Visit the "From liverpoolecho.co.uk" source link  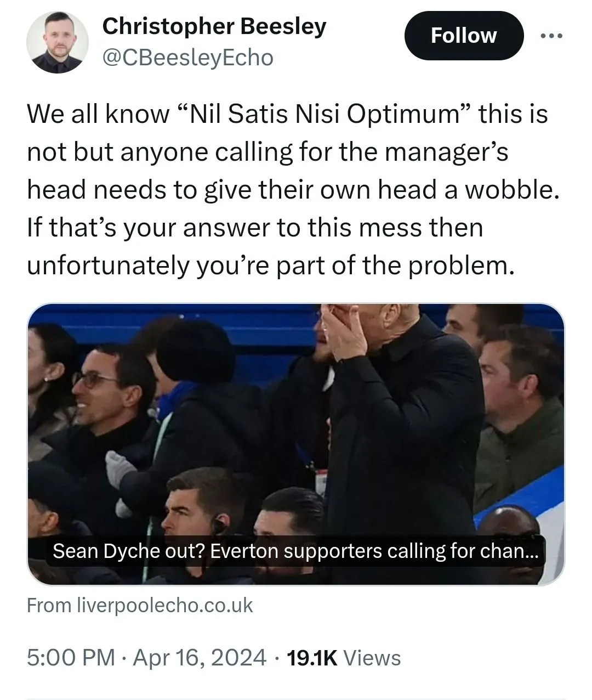pos(140,606)
